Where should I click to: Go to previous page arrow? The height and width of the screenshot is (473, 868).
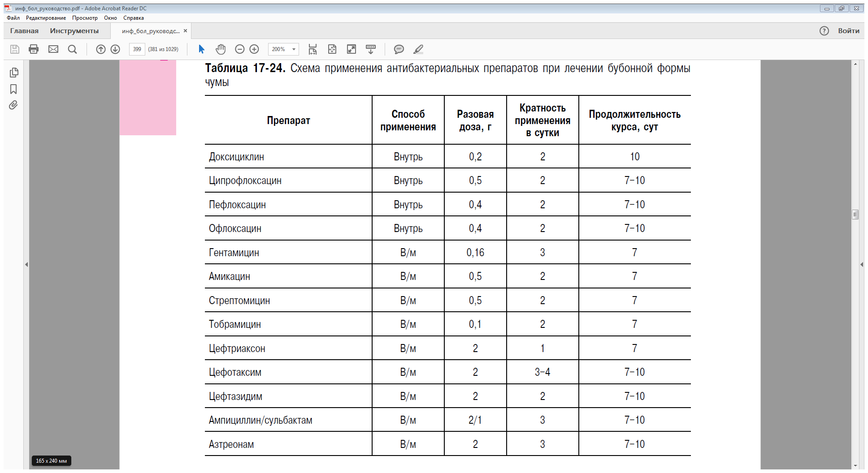[x=101, y=49]
